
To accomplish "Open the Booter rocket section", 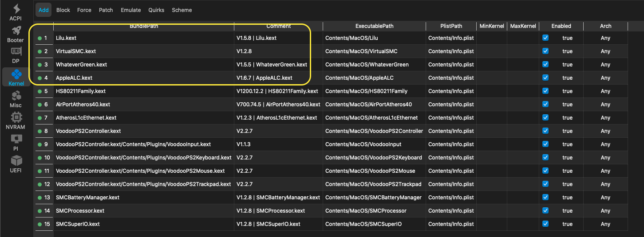I will tap(16, 35).
